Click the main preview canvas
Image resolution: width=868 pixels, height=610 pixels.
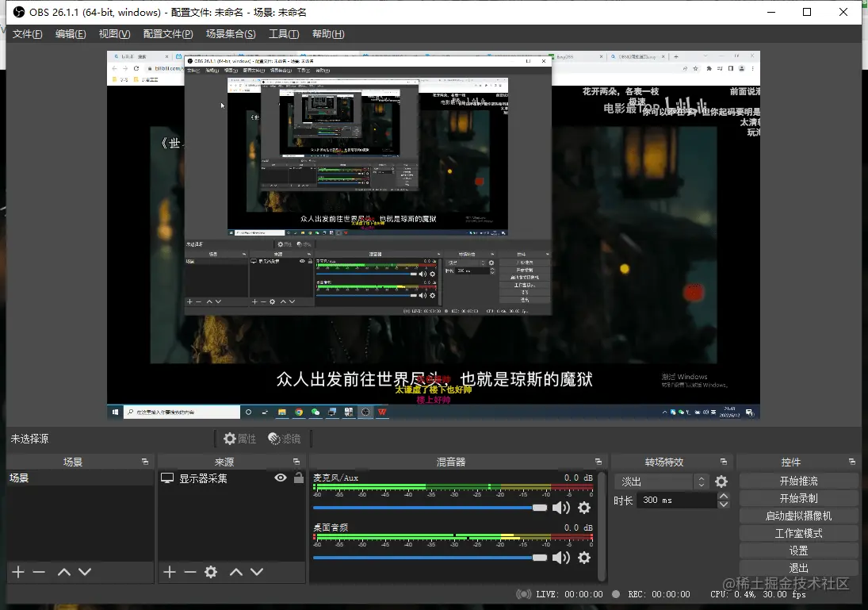pyautogui.click(x=434, y=235)
